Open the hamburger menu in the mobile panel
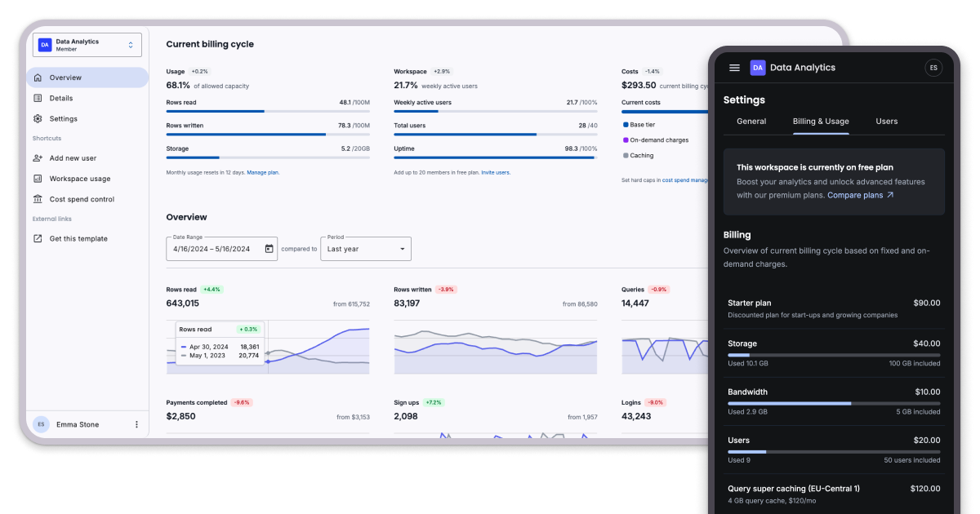The height and width of the screenshot is (514, 980). pyautogui.click(x=734, y=68)
